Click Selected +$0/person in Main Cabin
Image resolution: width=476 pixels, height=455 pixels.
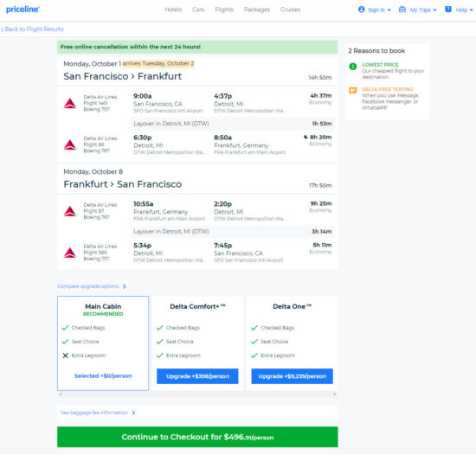(103, 375)
